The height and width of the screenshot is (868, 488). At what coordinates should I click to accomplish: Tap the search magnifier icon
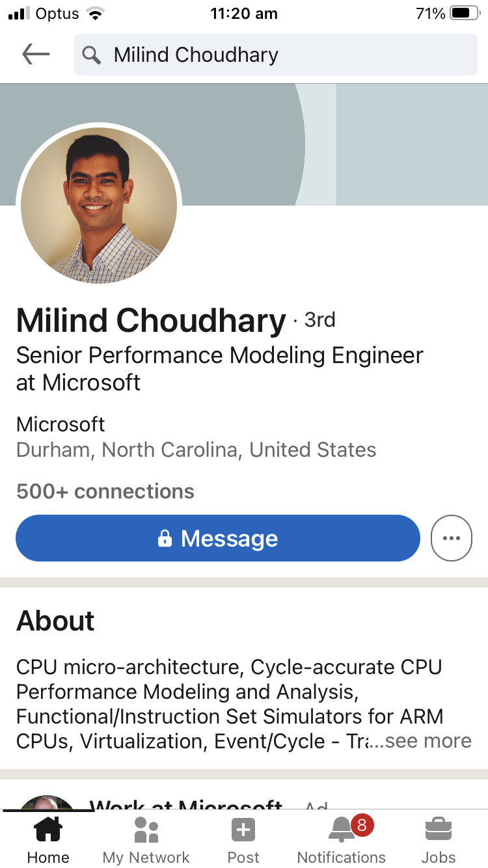point(92,55)
